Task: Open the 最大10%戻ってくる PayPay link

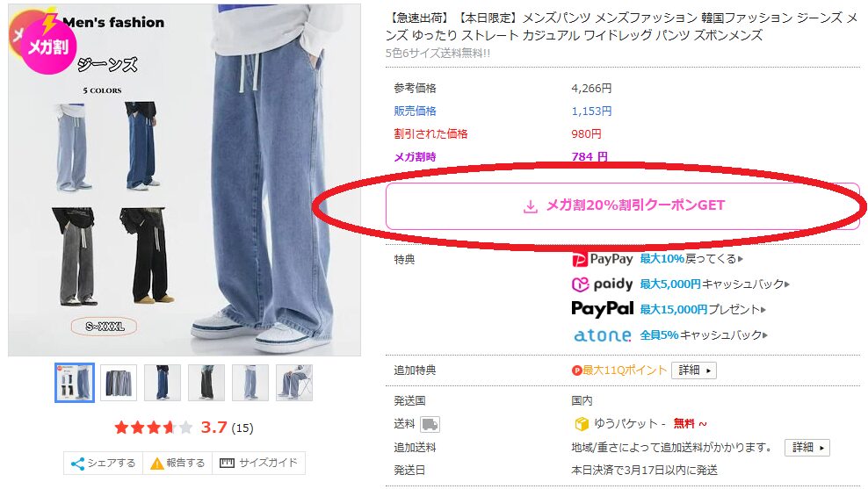Action: (691, 259)
